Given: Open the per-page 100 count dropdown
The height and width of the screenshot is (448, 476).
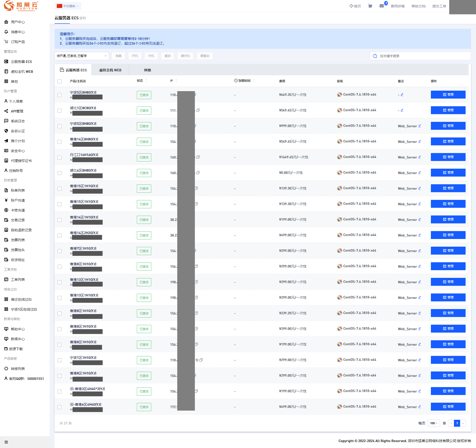Looking at the screenshot, I should (434, 423).
